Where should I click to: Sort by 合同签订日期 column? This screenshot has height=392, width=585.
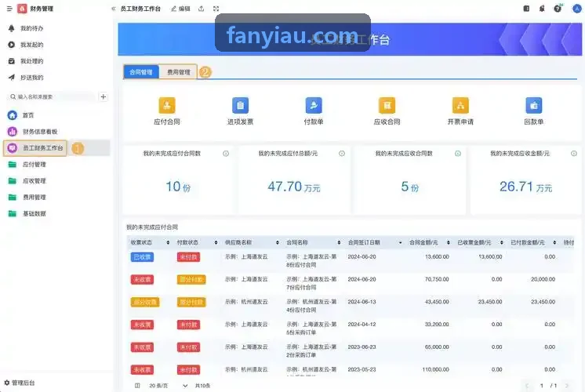(400, 242)
